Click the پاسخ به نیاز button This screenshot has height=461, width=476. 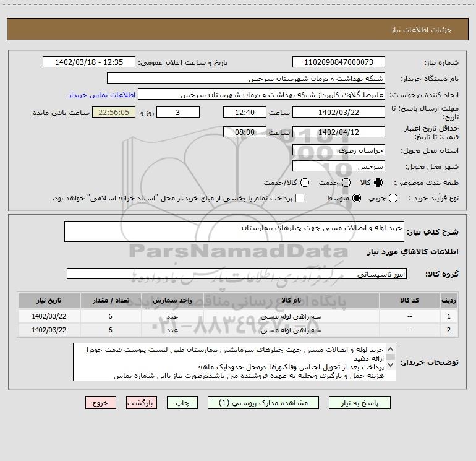(x=360, y=403)
